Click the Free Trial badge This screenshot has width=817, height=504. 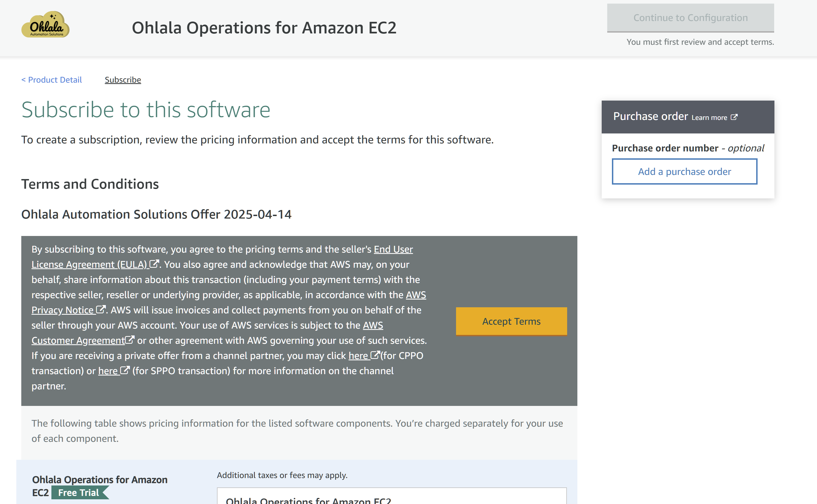(80, 492)
